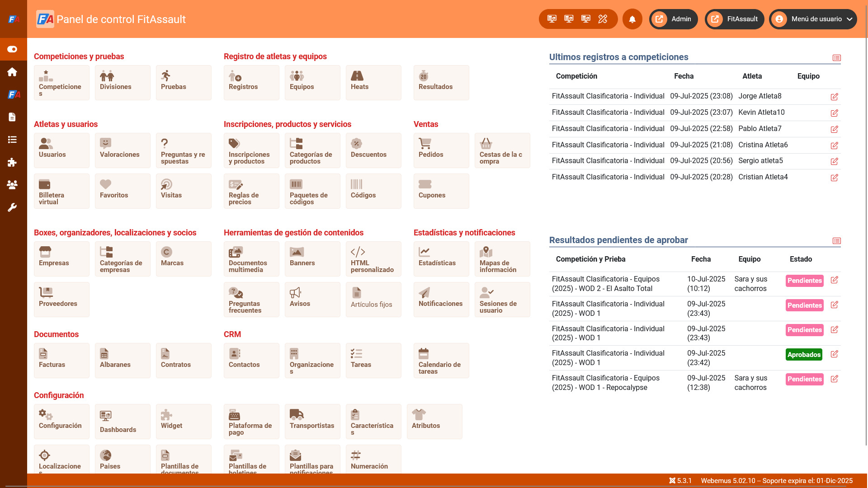The width and height of the screenshot is (868, 488).
Task: Click the 5.3.1 version in the footer
Action: [680, 481]
